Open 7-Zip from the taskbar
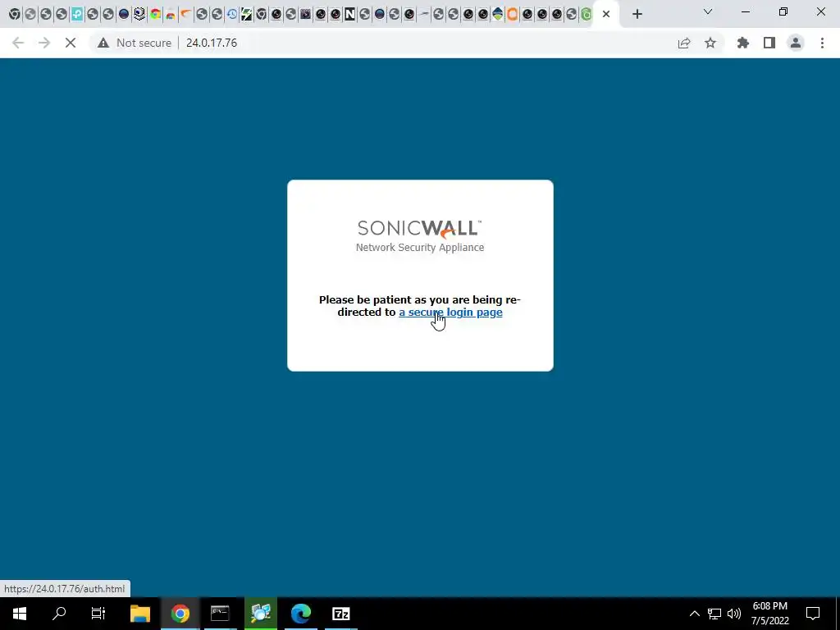 coord(340,614)
